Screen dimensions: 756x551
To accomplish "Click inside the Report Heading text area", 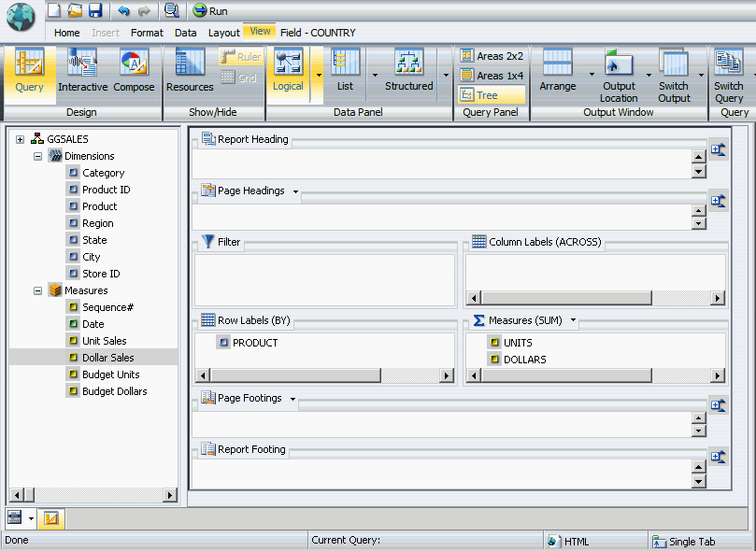I will tap(442, 163).
